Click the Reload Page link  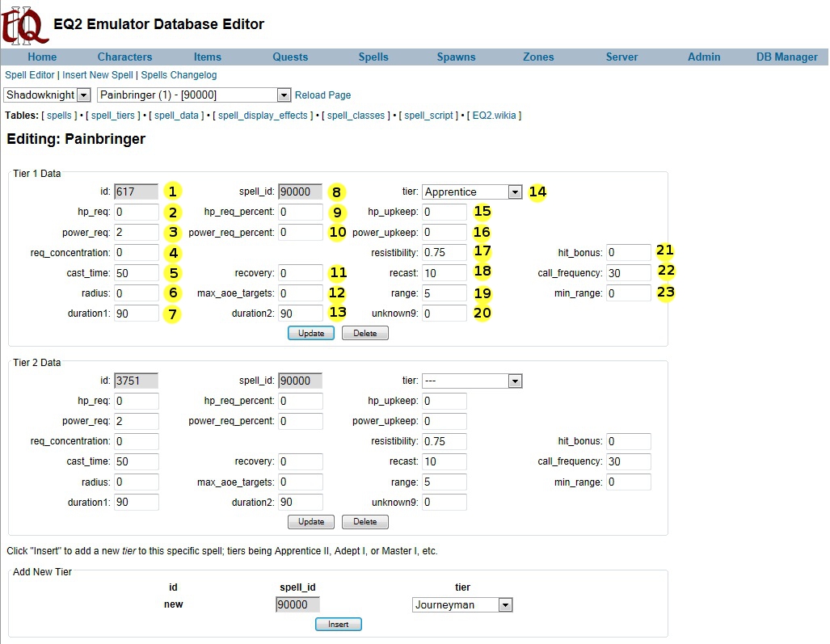coord(322,95)
